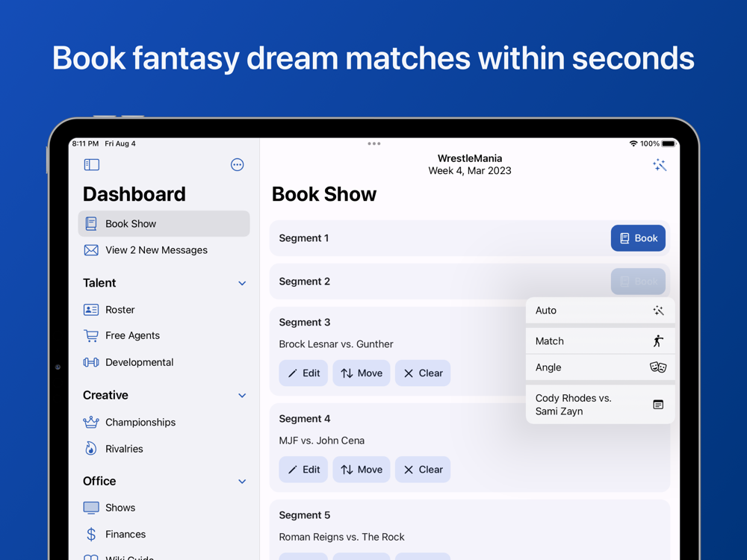Edit Segment 3 Brock Lesnar match
The width and height of the screenshot is (747, 560).
click(303, 373)
